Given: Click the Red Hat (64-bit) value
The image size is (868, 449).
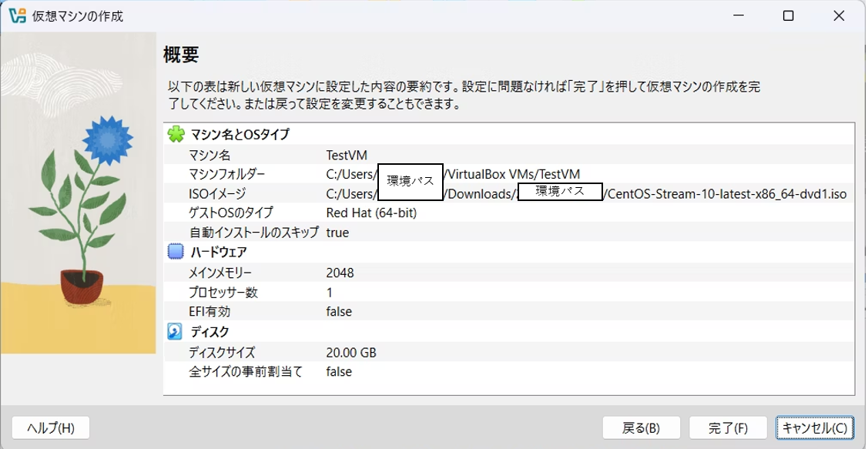Looking at the screenshot, I should coord(371,213).
